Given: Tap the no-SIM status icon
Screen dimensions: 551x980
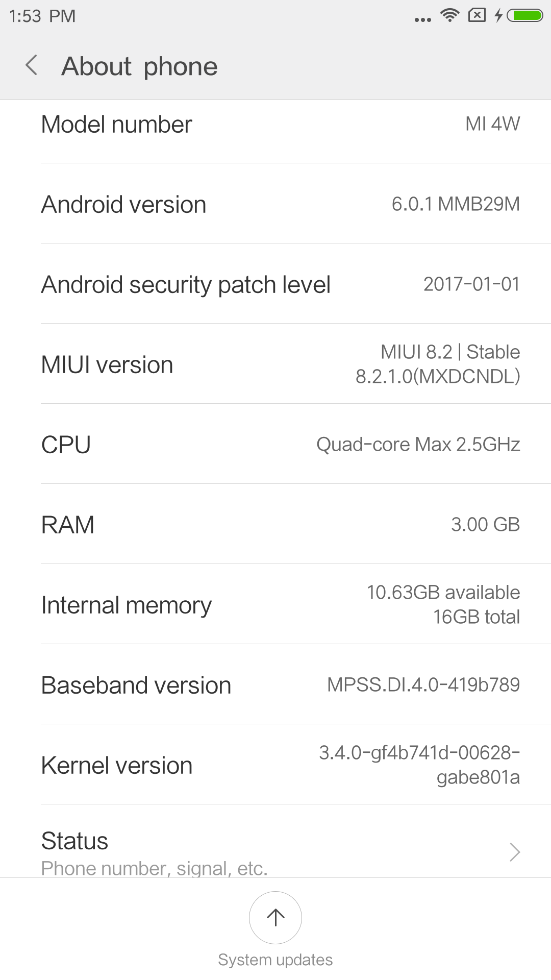Looking at the screenshot, I should (x=477, y=15).
